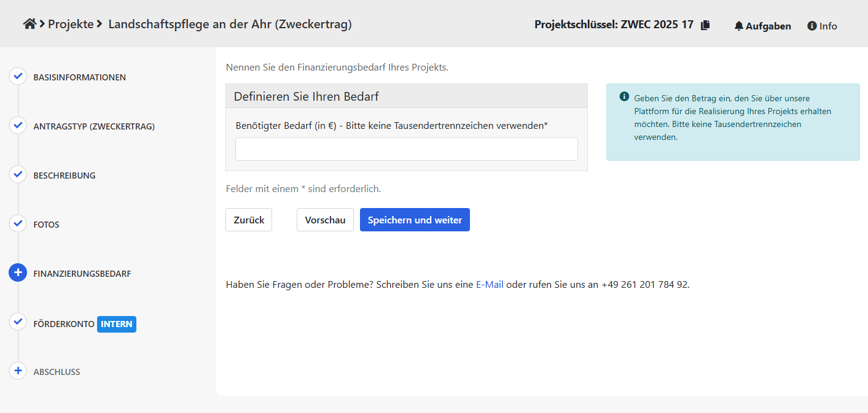Follow the E-Mail contact link
868x413 pixels.
(x=490, y=285)
